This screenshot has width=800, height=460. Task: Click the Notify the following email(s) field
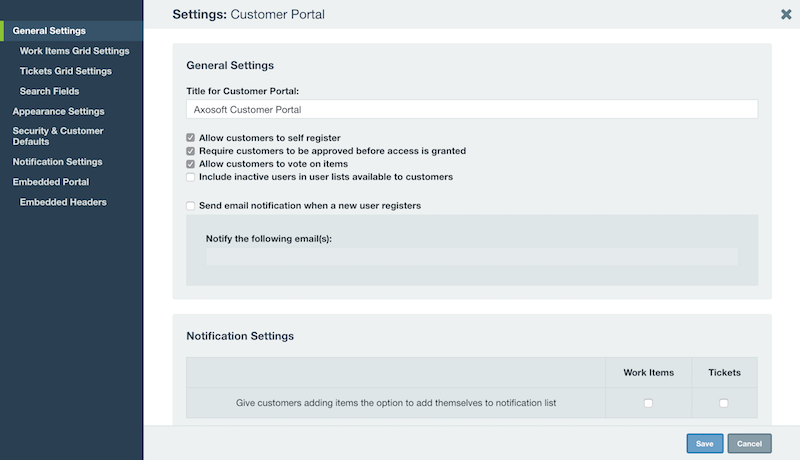(x=472, y=257)
